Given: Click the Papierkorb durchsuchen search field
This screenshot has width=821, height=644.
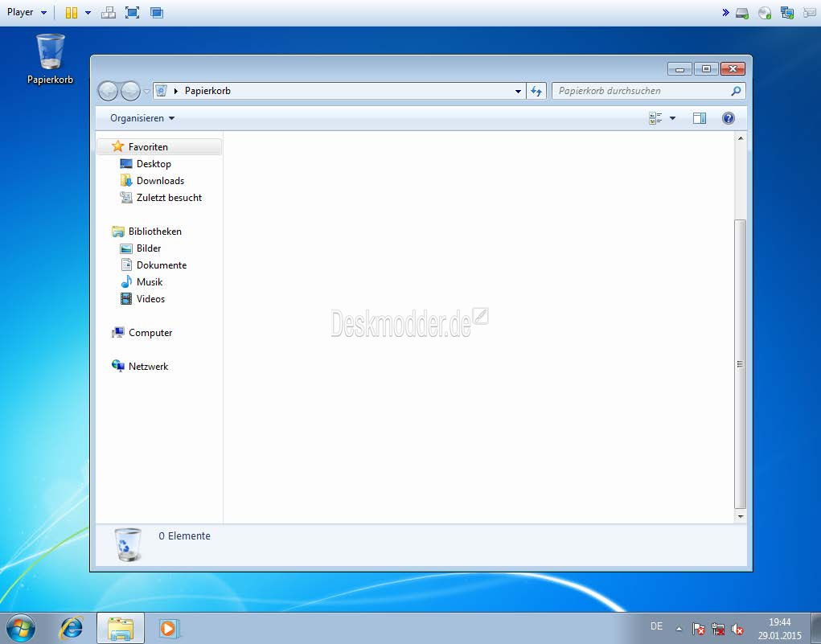Looking at the screenshot, I should click(649, 91).
